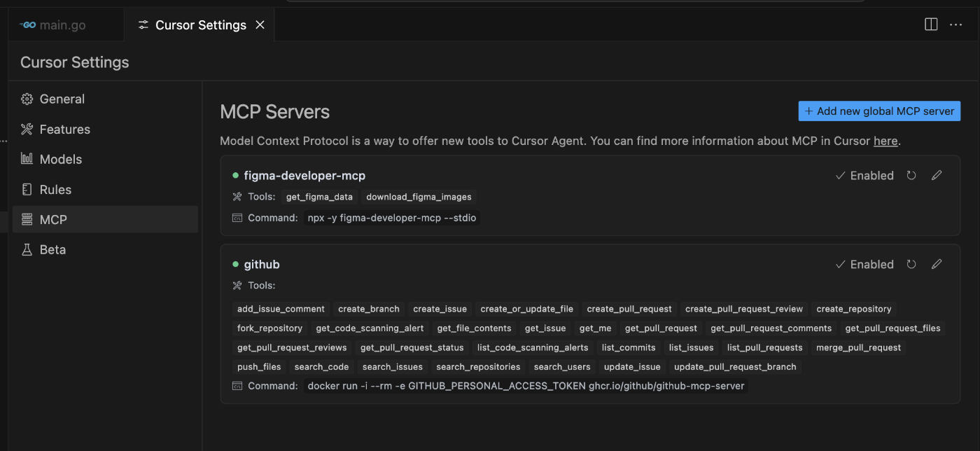Open Beta settings section
Screen dimensions: 980x451
click(105, 250)
